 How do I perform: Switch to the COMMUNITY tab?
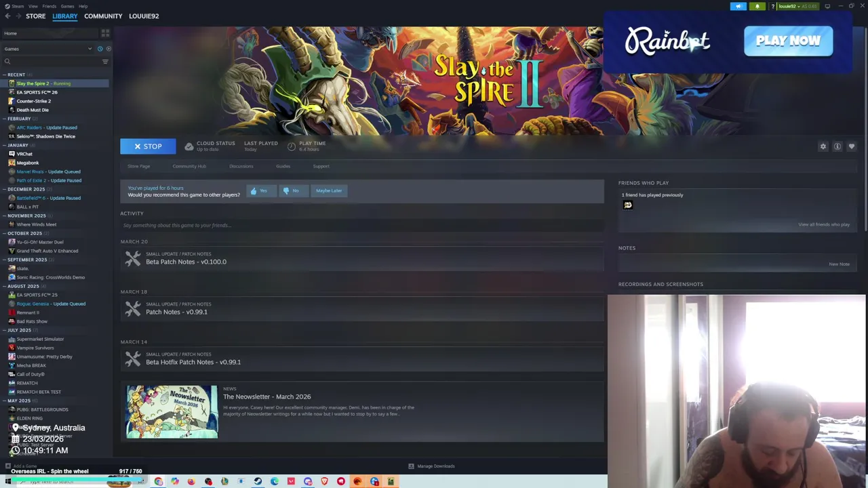[103, 16]
